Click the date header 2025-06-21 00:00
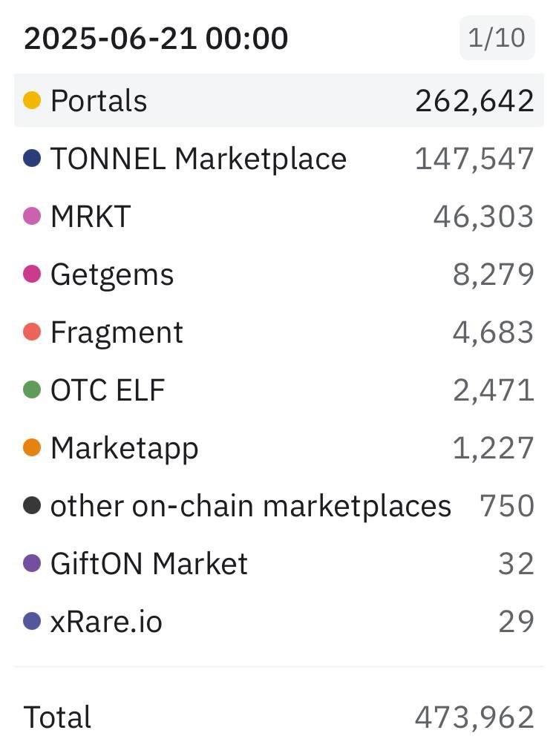Screen dimensions: 556x756 [156, 38]
